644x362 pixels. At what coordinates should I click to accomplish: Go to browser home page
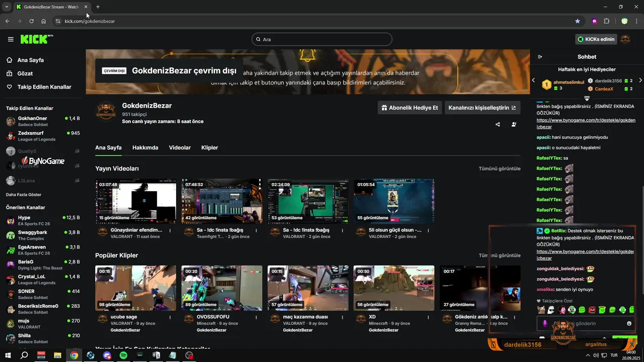[x=44, y=21]
